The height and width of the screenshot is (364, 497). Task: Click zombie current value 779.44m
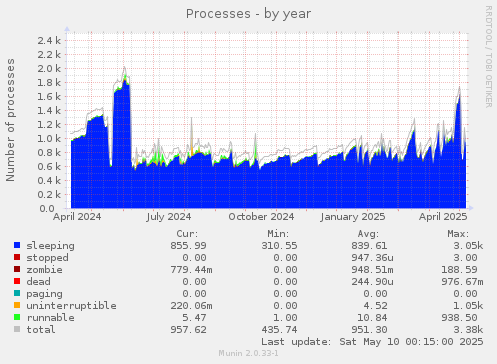pyautogui.click(x=191, y=270)
